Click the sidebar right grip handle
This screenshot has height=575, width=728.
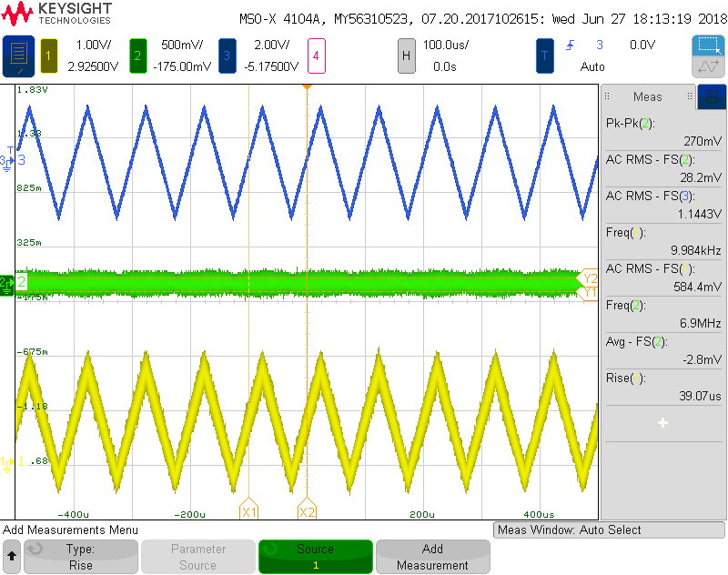pyautogui.click(x=690, y=96)
